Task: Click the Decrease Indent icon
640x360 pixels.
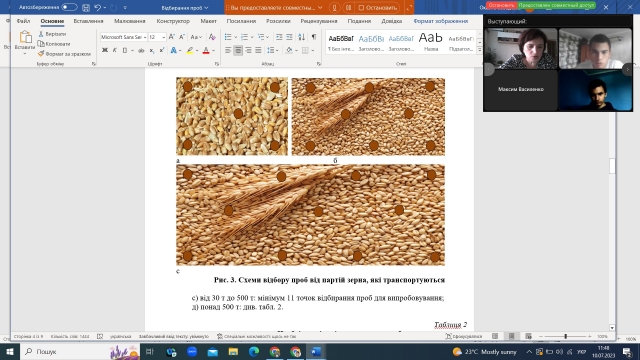Action: pos(279,37)
